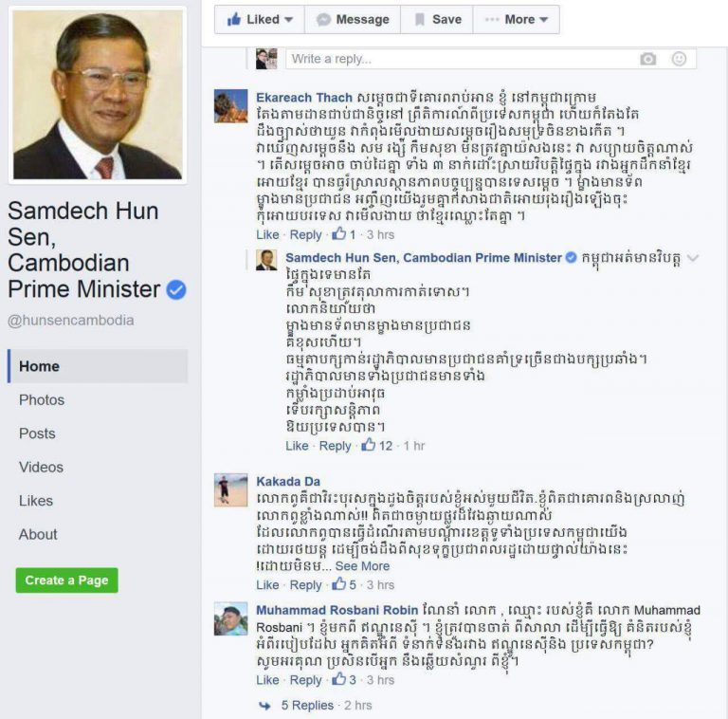
Task: Open the Liked dropdown button
Action: [260, 20]
